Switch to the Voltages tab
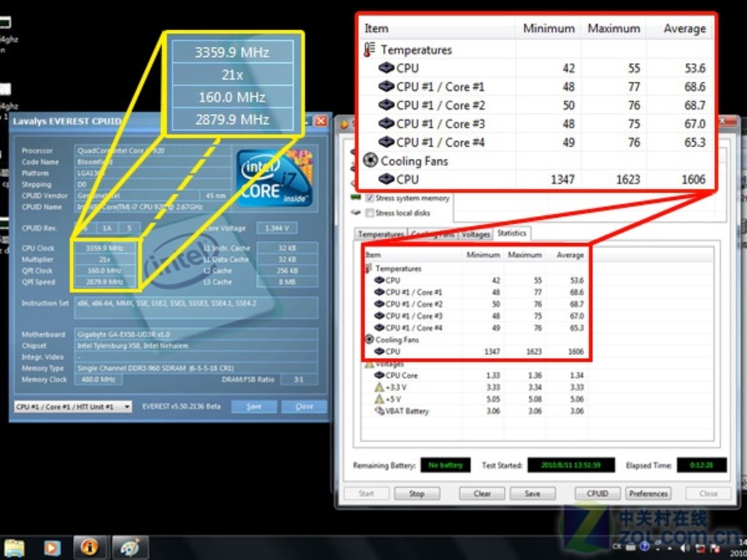The image size is (747, 560). [x=476, y=235]
